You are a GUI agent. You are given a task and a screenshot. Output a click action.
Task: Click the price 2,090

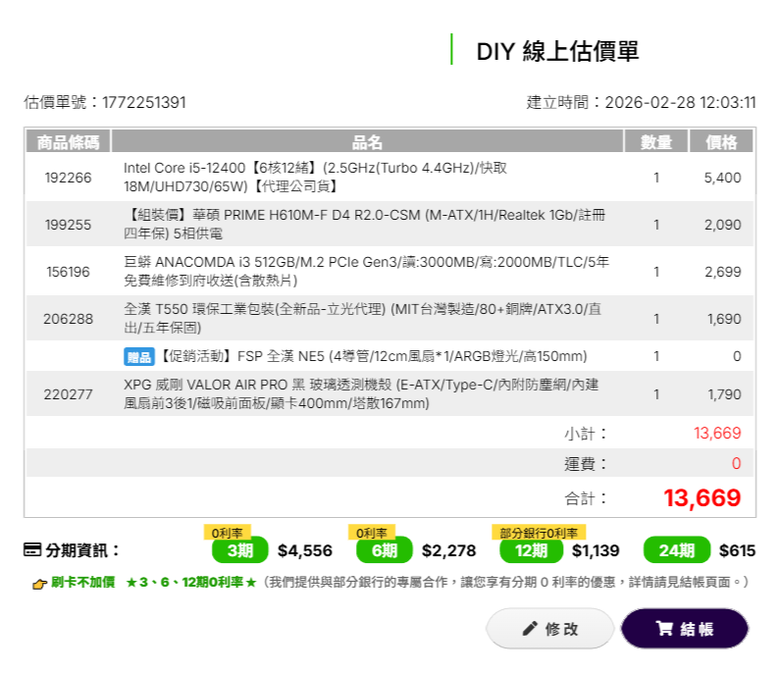722,225
